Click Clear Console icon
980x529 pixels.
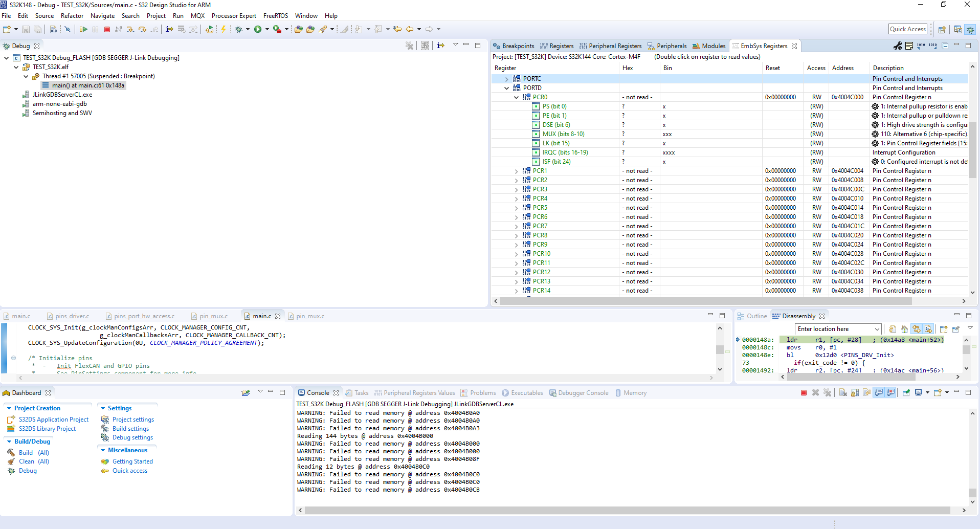843,393
